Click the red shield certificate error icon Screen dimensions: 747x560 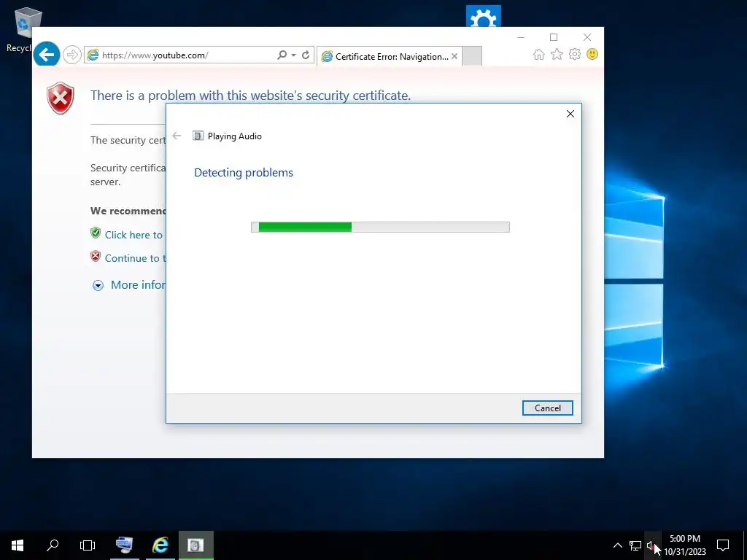click(x=61, y=98)
